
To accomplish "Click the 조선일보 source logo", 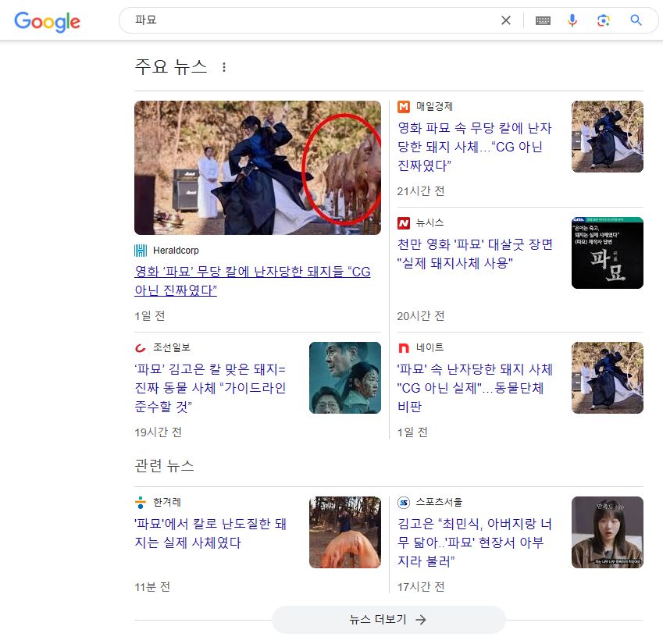I will 141,348.
